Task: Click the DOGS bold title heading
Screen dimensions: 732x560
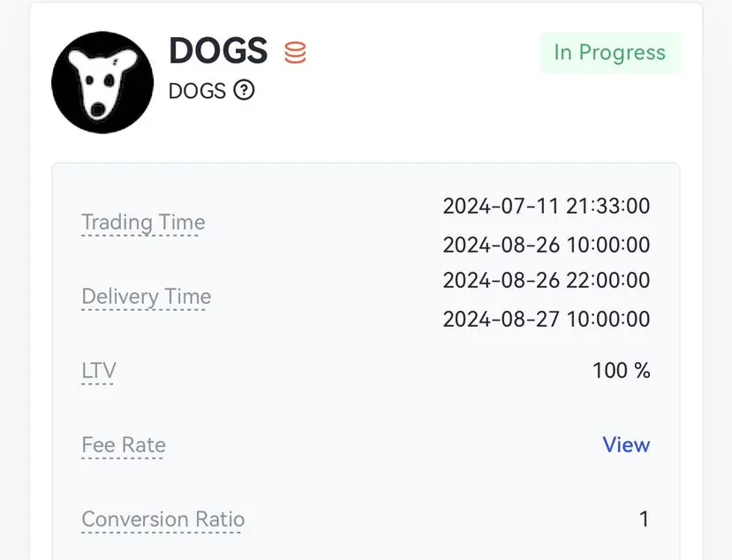Action: 218,50
